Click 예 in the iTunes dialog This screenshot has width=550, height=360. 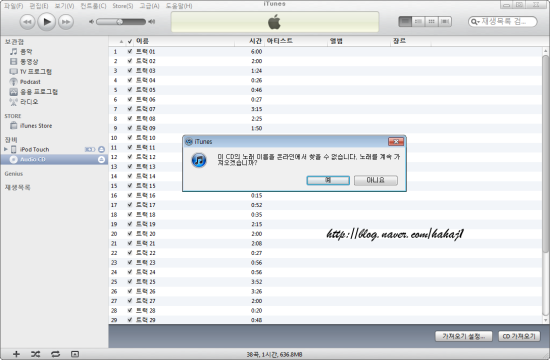(x=328, y=180)
